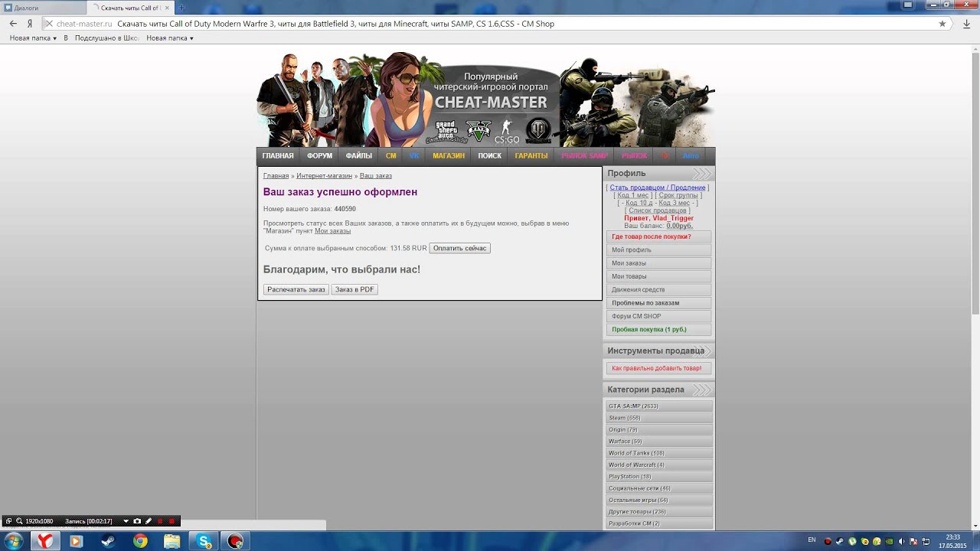Open a new tab with the plus
The height and width of the screenshot is (551, 980).
coord(181,8)
